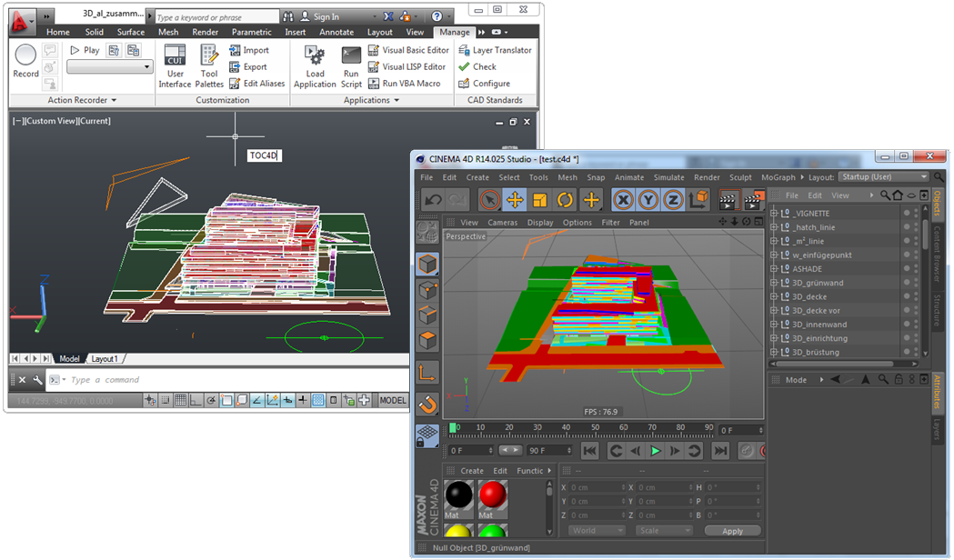Open the Manage ribbon tab

point(455,32)
